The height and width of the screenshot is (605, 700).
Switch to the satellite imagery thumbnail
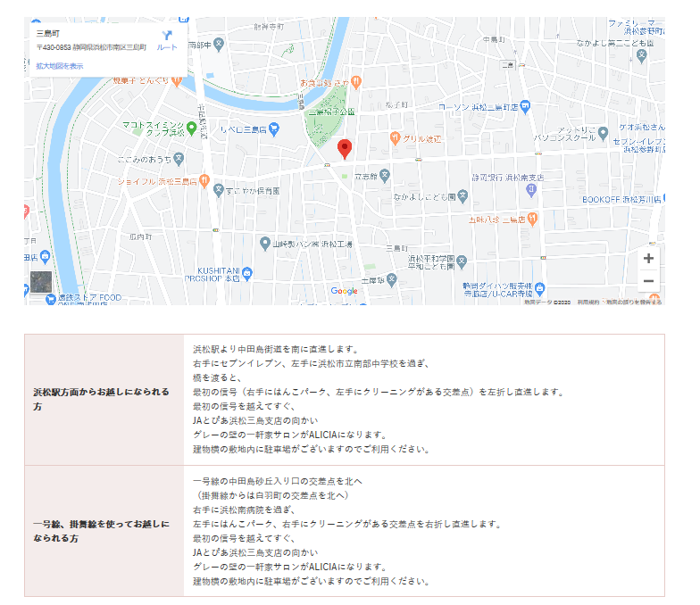pos(42,282)
